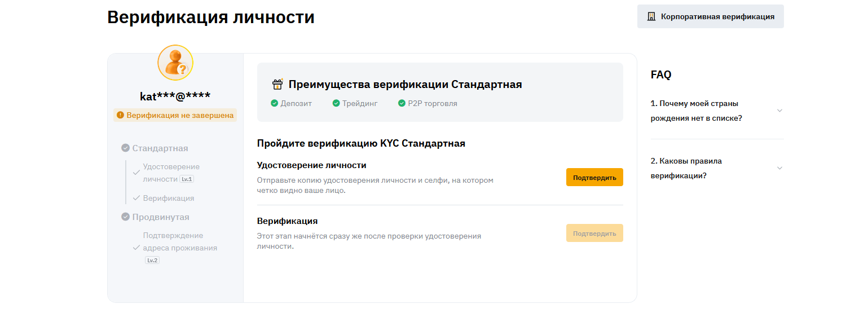This screenshot has height=317, width=868.
Task: Click the green check next to P2P торговля
Action: (402, 103)
